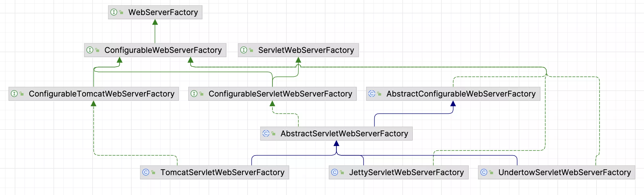The width and height of the screenshot is (644, 195).
Task: Click the interface icon of ConfigurableWebServerFactory
Action: click(x=90, y=50)
